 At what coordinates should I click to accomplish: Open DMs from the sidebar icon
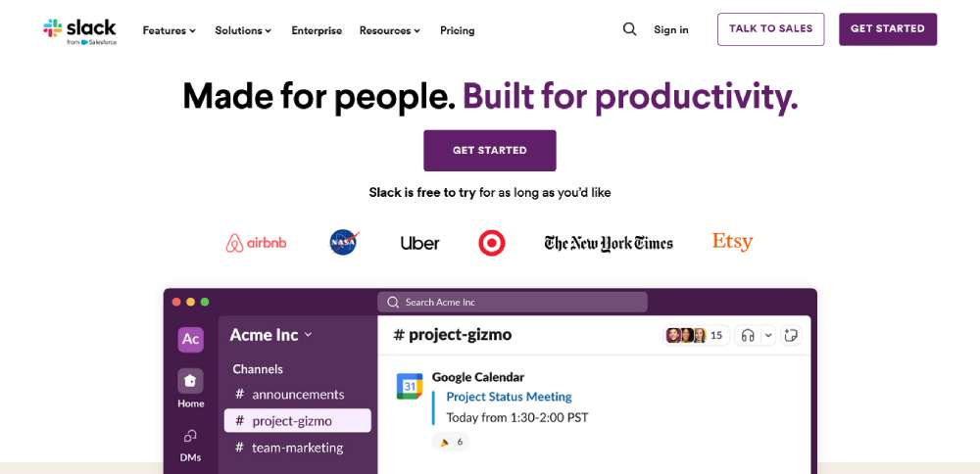191,437
